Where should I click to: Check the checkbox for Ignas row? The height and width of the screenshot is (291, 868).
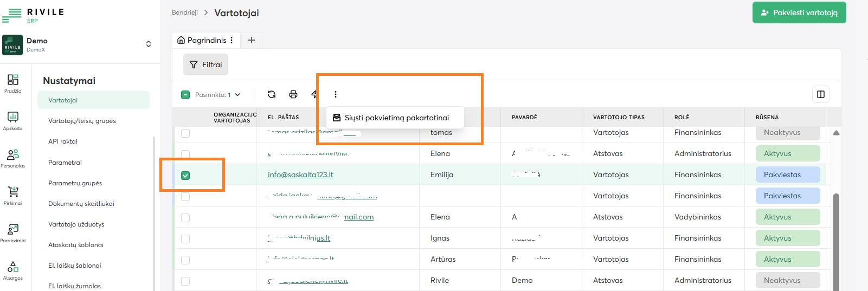(185, 238)
